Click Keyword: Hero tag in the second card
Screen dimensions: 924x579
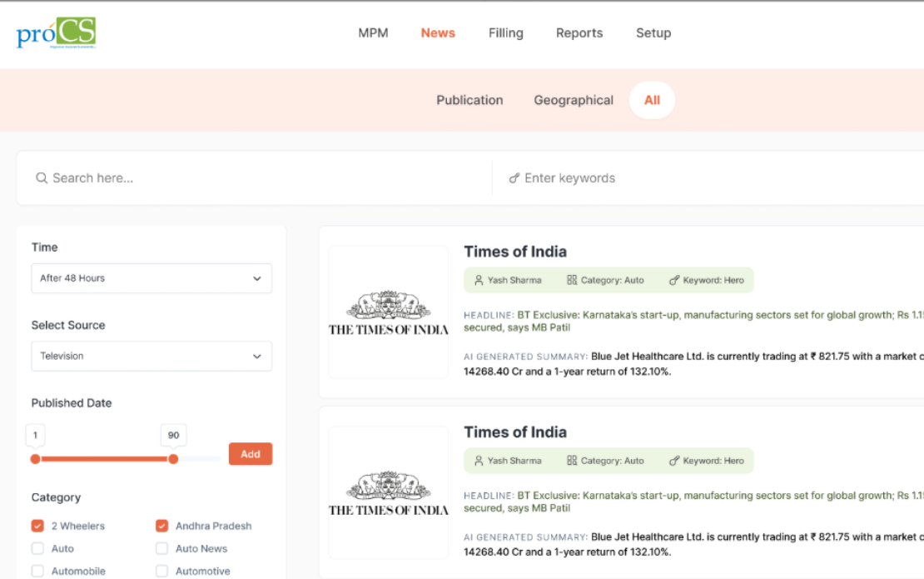713,461
